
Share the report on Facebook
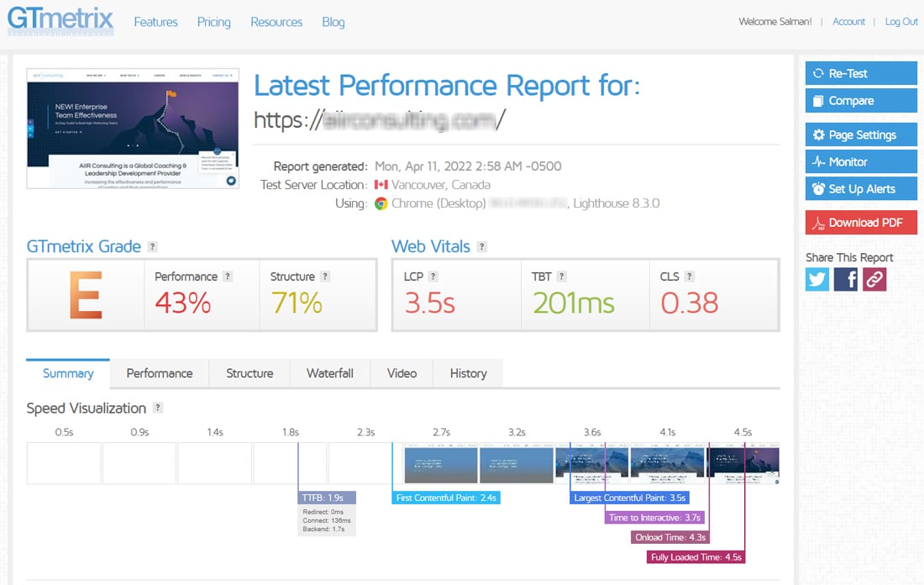[845, 278]
